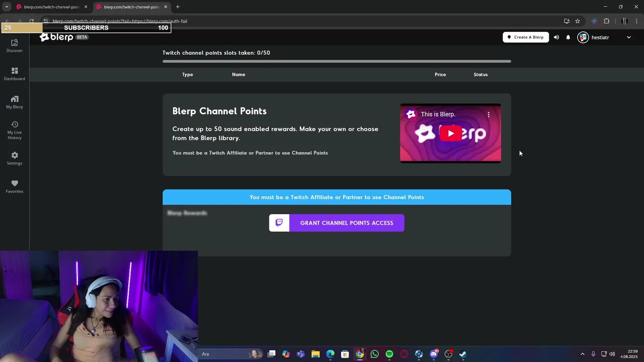Click the Name column header
The width and height of the screenshot is (644, 362).
(x=238, y=74)
